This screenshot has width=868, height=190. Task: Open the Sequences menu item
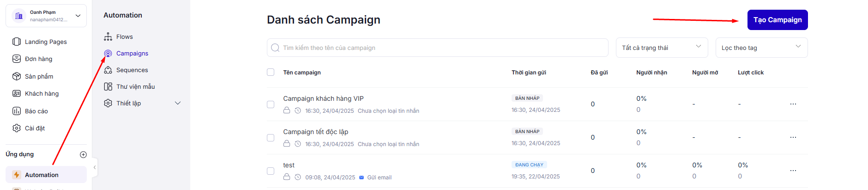pos(132,70)
